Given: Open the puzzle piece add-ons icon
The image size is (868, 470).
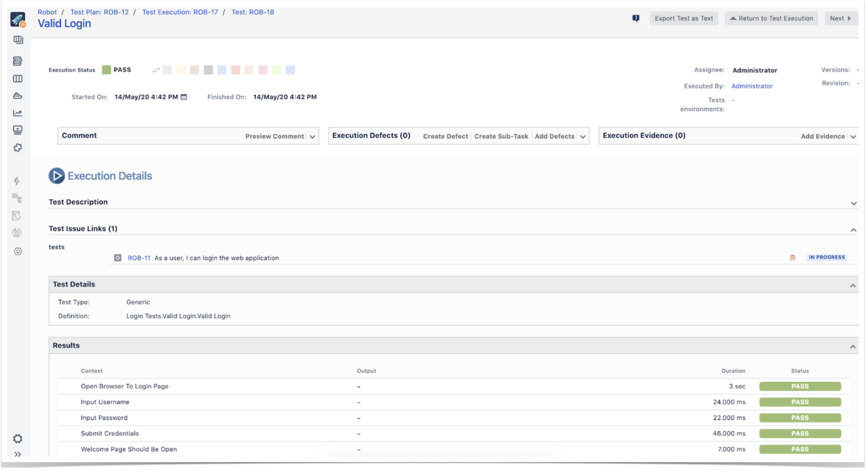Looking at the screenshot, I should tap(17, 148).
